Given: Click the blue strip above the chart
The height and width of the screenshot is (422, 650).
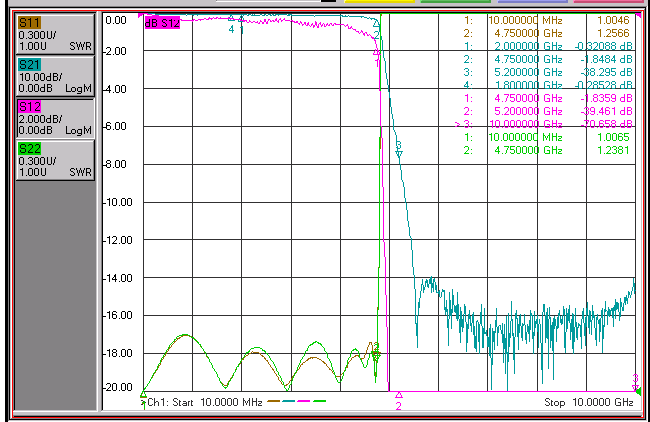Looking at the screenshot, I should pyautogui.click(x=532, y=1).
